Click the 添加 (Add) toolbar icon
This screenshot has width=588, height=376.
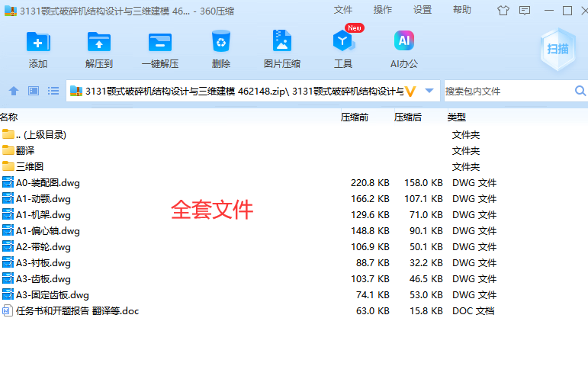click(x=38, y=42)
